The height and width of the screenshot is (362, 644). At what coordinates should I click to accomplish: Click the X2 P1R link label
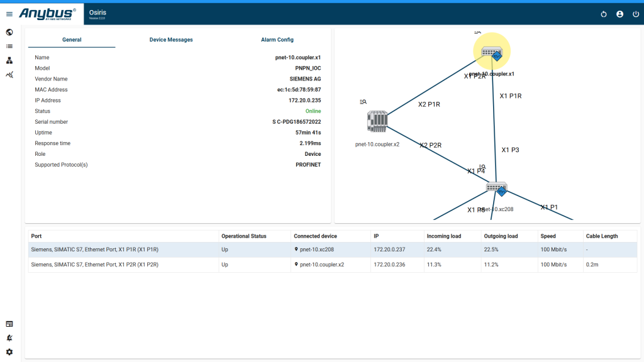[x=429, y=104]
